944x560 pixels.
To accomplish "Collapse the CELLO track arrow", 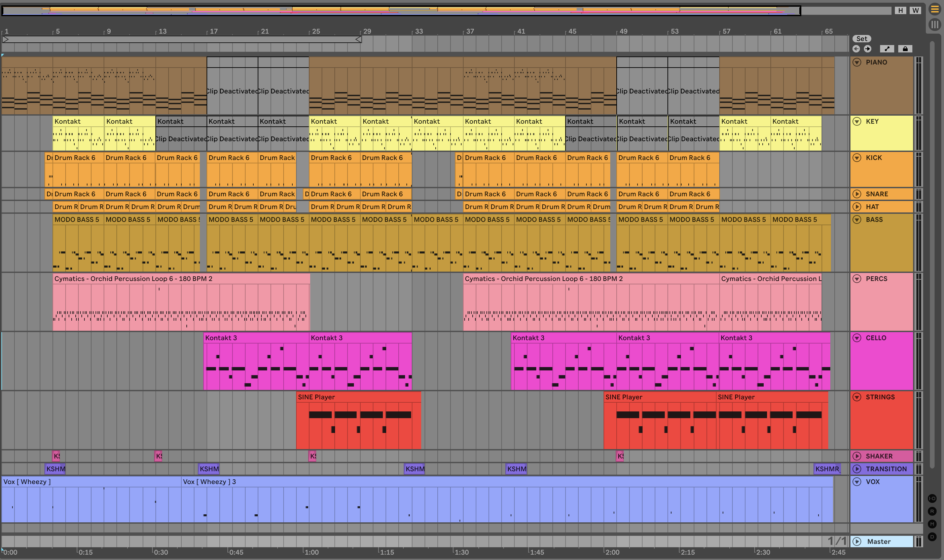I will click(x=857, y=338).
